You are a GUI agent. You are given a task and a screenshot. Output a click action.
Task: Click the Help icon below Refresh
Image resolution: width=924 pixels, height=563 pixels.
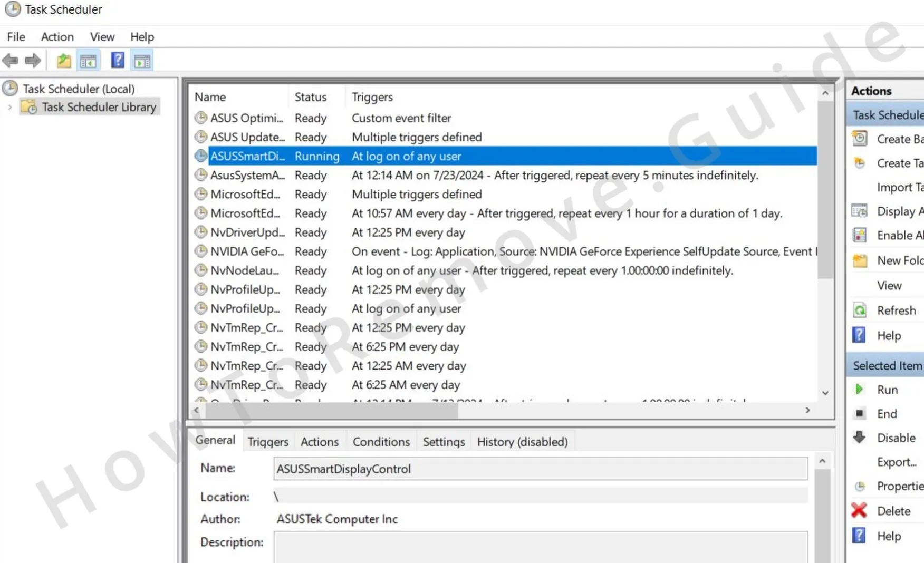tap(859, 335)
